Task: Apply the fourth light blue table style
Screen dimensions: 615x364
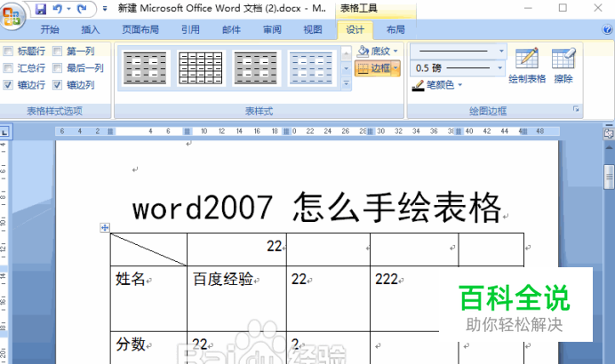Action: [x=311, y=68]
